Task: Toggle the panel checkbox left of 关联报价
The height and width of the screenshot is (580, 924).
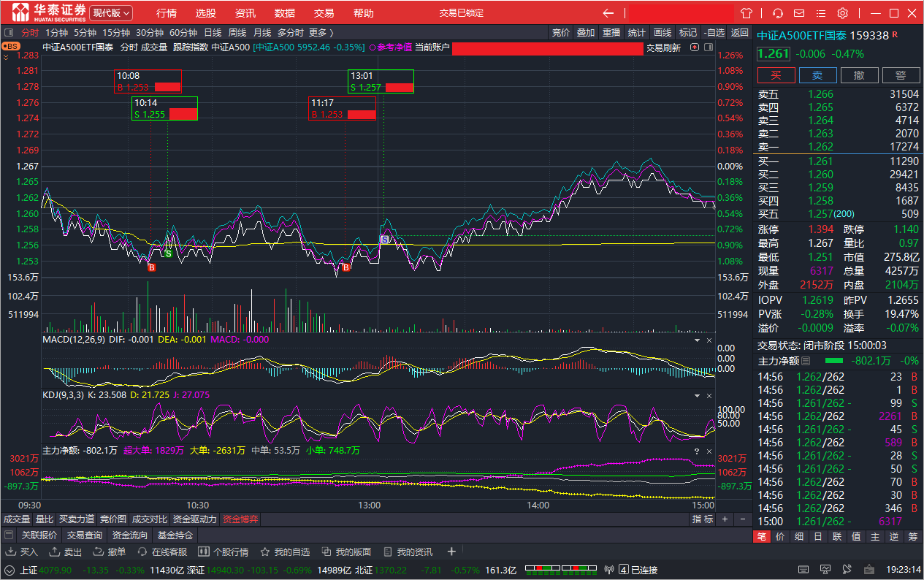Action: tap(10, 535)
